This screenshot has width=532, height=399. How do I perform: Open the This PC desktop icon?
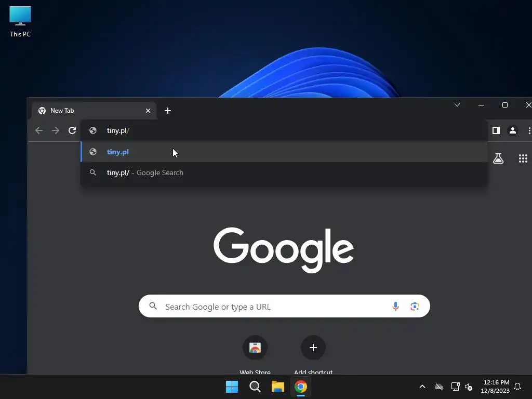(x=20, y=21)
